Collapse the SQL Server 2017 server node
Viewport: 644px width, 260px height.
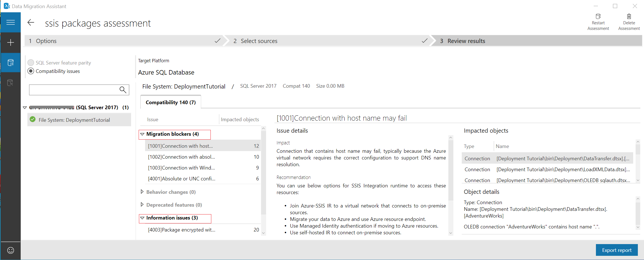[x=25, y=108]
